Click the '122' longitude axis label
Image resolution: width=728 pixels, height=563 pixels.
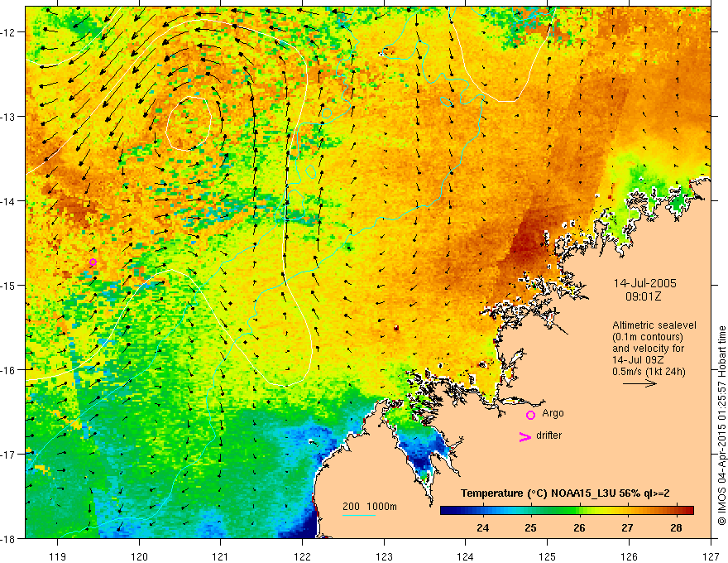[x=302, y=556]
